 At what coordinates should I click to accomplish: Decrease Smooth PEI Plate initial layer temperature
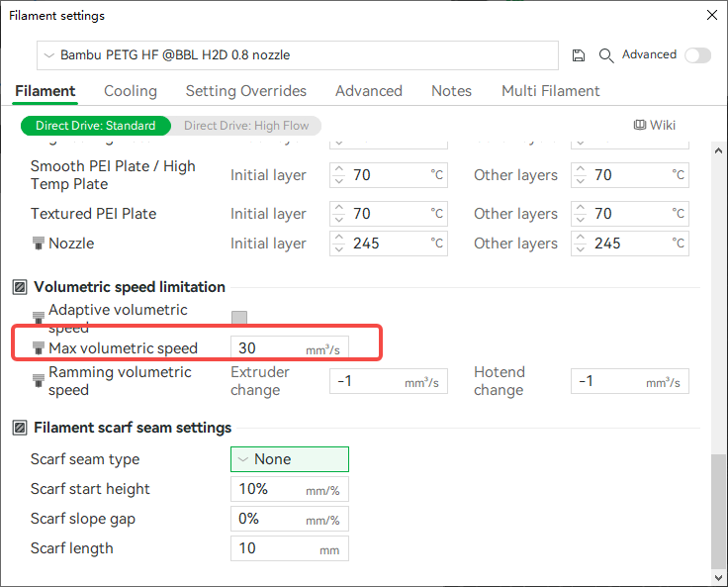click(339, 181)
